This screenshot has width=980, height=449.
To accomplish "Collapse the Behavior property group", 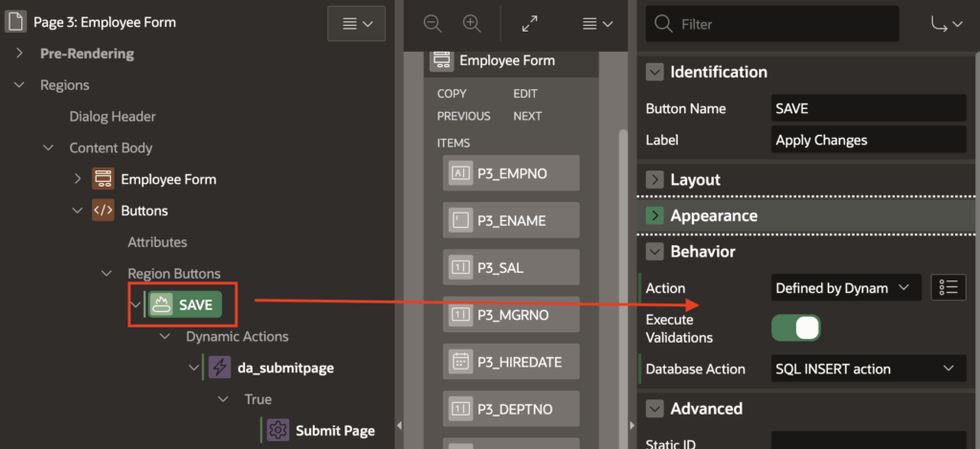I will (655, 252).
